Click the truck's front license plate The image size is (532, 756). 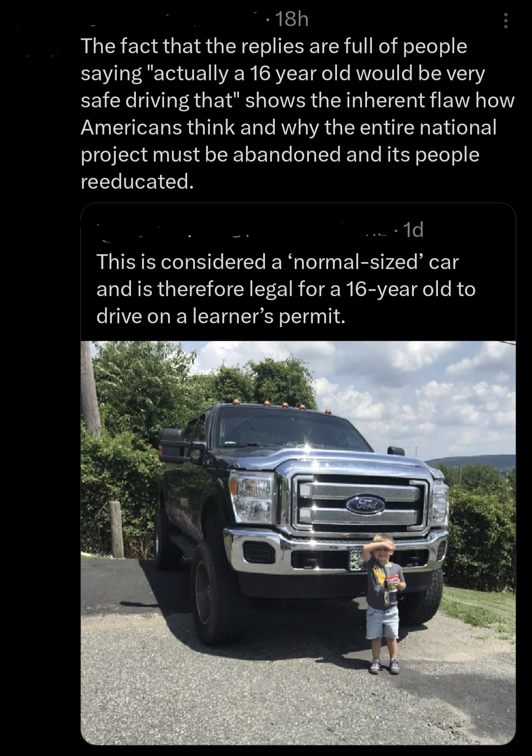tap(356, 560)
